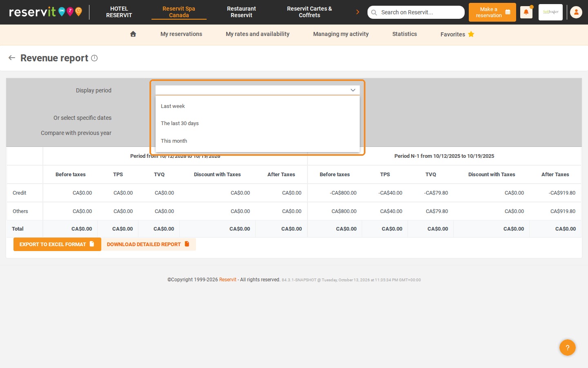The width and height of the screenshot is (588, 368).
Task: Click the -CA$800.00 Credit value
Action: (343, 193)
